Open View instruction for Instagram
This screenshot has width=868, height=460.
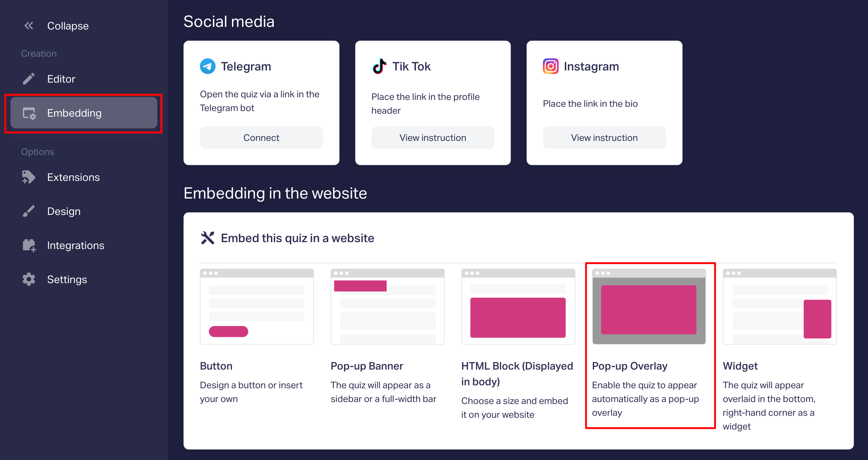(x=604, y=138)
